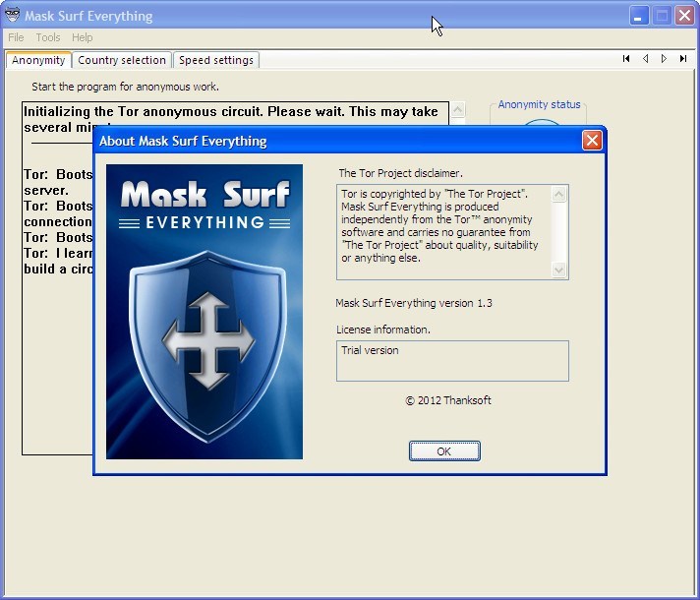This screenshot has height=600, width=700.
Task: Click the 'Anonymity status' group label
Action: tap(540, 104)
